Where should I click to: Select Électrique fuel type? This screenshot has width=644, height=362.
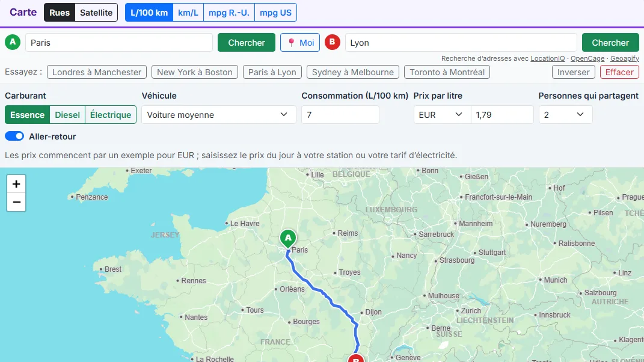111,115
